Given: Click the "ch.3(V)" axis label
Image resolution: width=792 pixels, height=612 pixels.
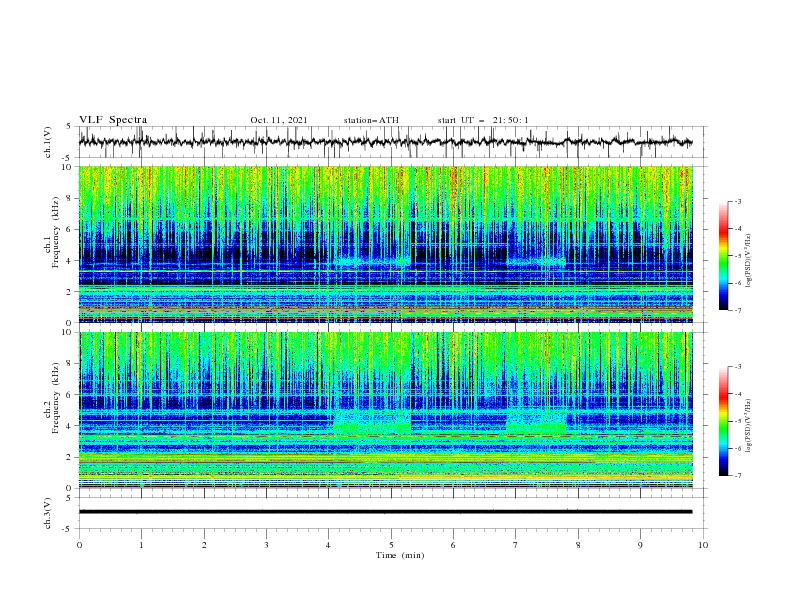Looking at the screenshot, I should click(x=48, y=513).
